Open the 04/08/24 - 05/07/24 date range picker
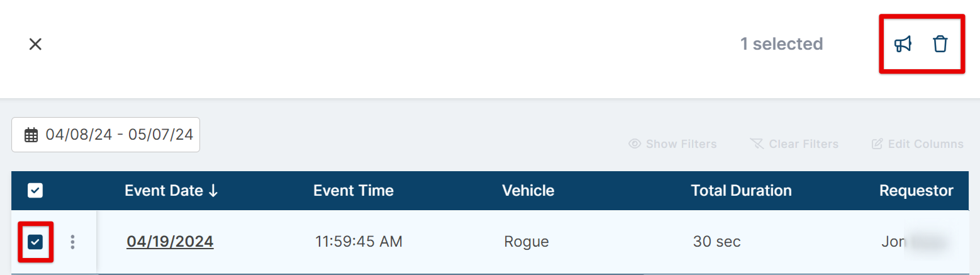This screenshot has height=275, width=980. coord(119,135)
